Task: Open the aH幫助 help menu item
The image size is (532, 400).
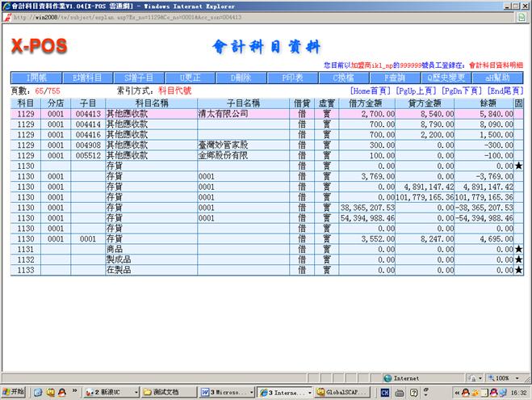Action: coord(497,78)
